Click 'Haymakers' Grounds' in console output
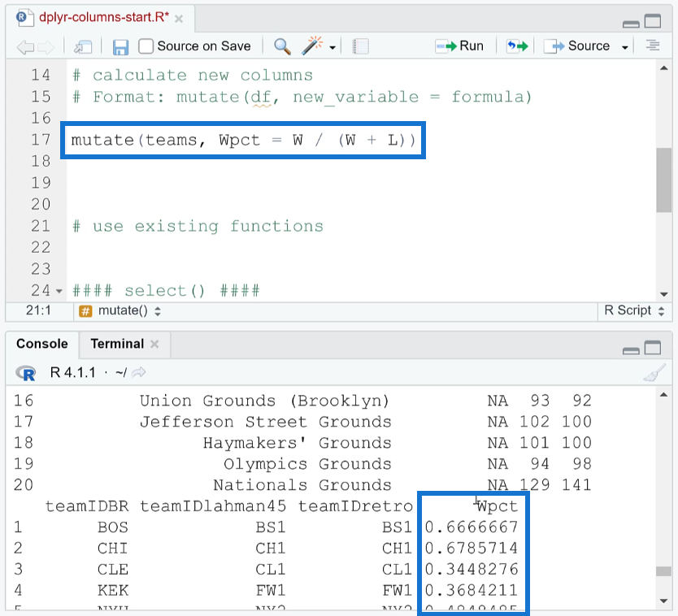Screen dimensions: 678x616 (x=297, y=443)
